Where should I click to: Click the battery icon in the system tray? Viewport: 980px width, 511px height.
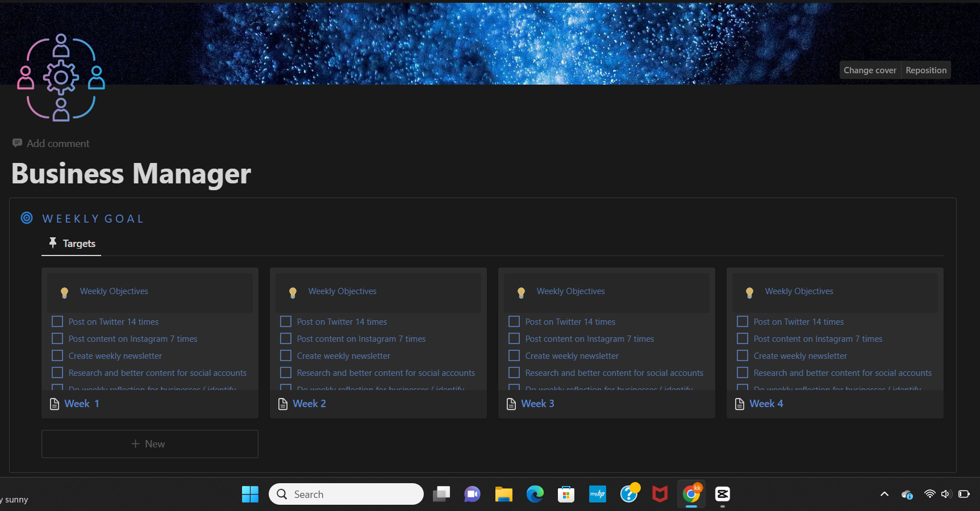click(964, 494)
